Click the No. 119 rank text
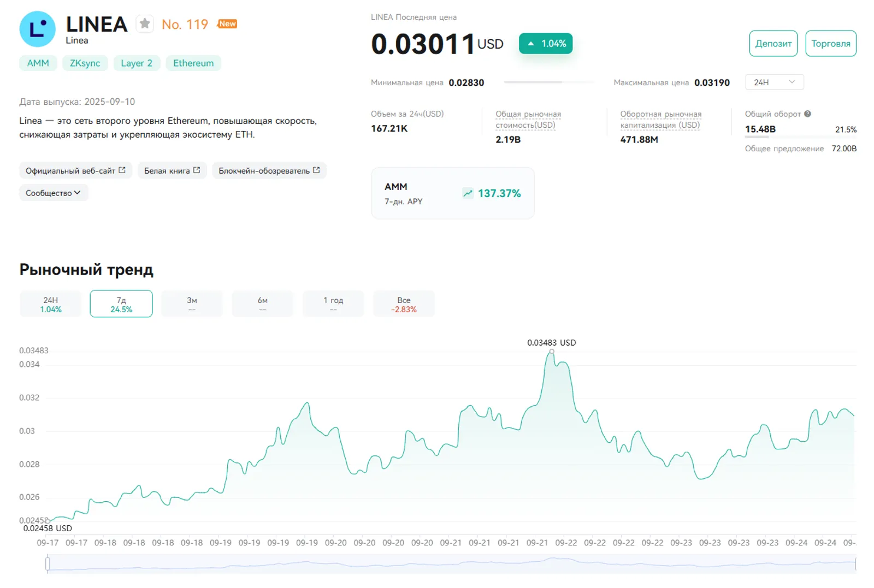The height and width of the screenshot is (588, 874). [x=185, y=25]
